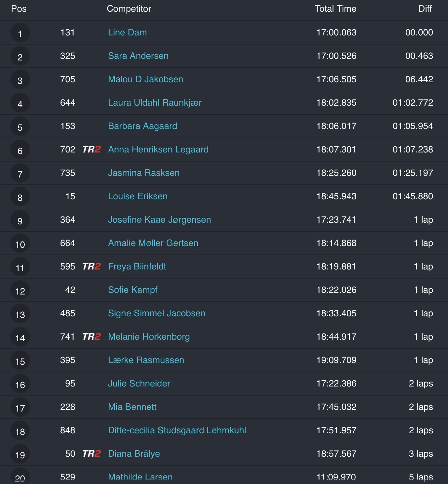Click TR2 badge next to Anna Henriksen Legaard
Screen dimensions: 448x484
(91, 150)
